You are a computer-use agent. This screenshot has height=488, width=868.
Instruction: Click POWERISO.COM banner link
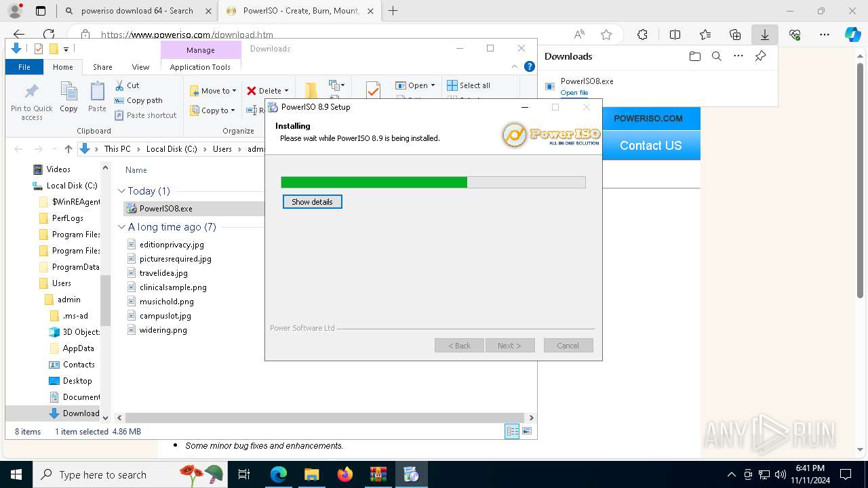coord(648,119)
